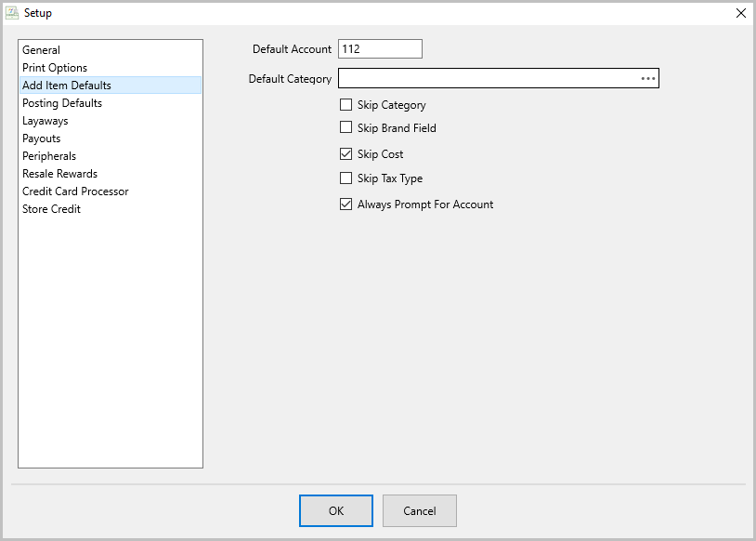The height and width of the screenshot is (541, 756).
Task: Open Credit Card Processor settings
Action: [x=111, y=191]
